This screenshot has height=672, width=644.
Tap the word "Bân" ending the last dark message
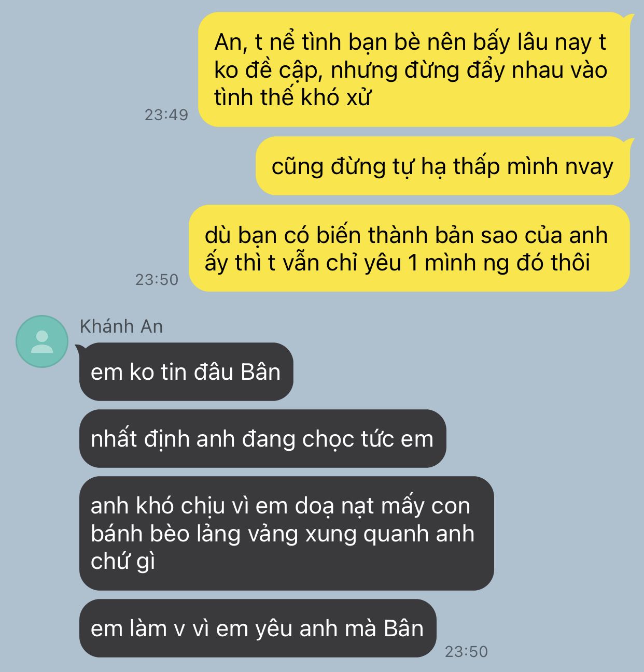tap(404, 628)
